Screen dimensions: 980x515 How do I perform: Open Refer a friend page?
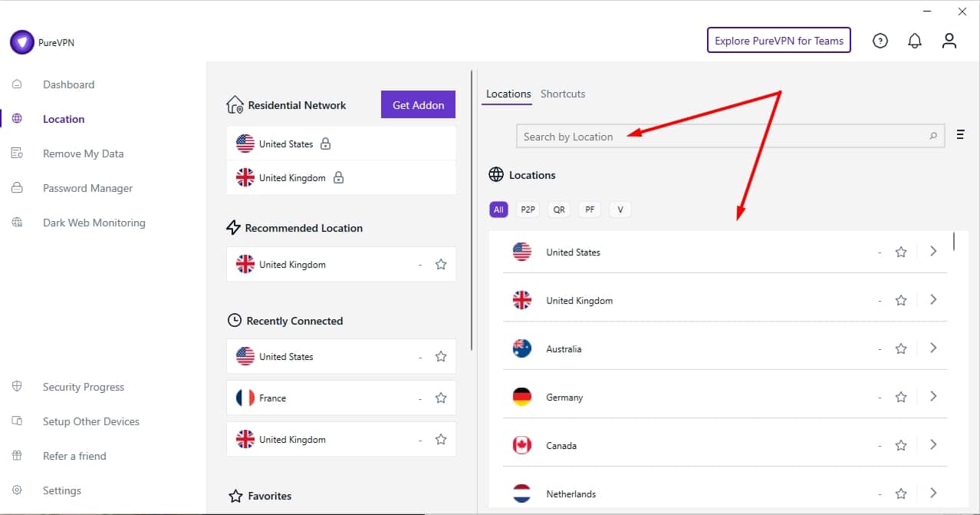[74, 456]
